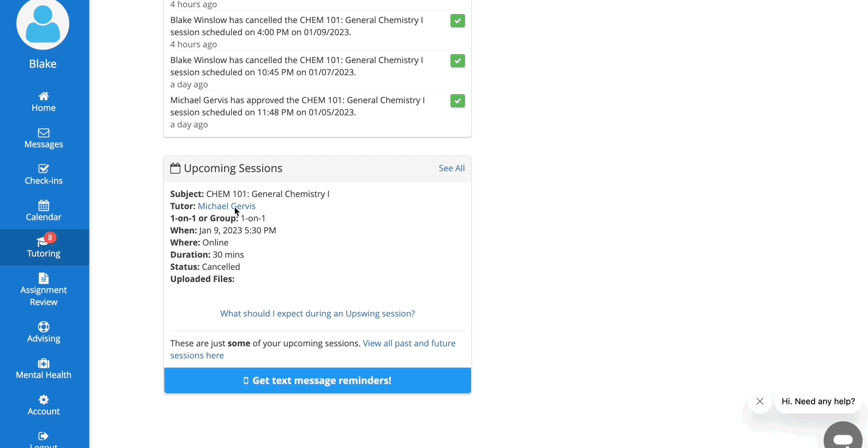Click Get text message reminders button

point(317,381)
